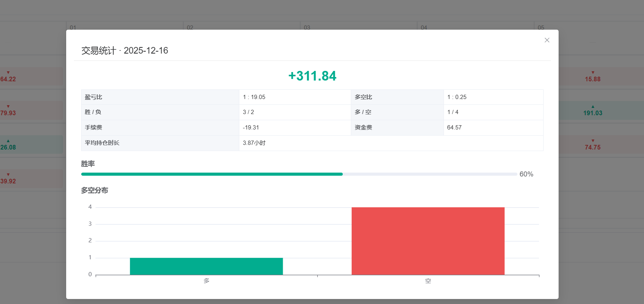The image size is (644, 304).
Task: Click the 平均持仓时长 value 3.87小时
Action: (254, 143)
